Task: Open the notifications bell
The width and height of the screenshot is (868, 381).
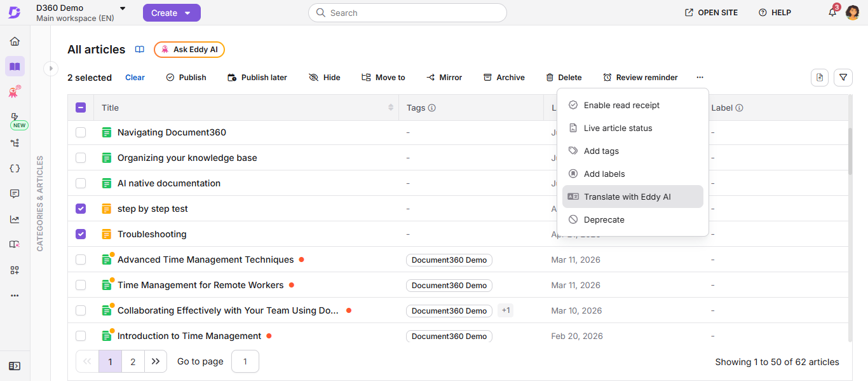Action: [832, 13]
